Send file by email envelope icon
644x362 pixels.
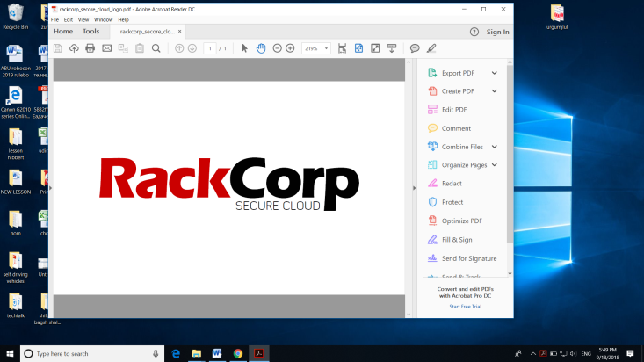click(x=107, y=48)
